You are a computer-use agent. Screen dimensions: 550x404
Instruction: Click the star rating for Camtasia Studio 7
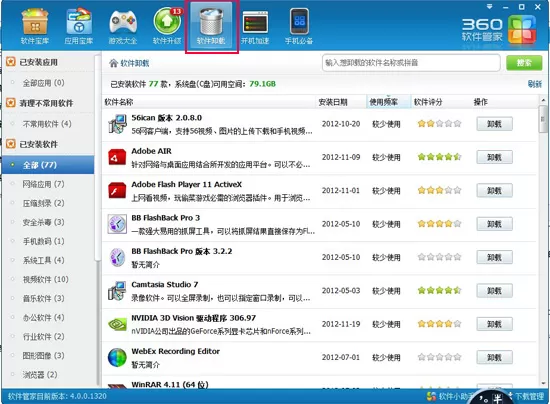[439, 290]
